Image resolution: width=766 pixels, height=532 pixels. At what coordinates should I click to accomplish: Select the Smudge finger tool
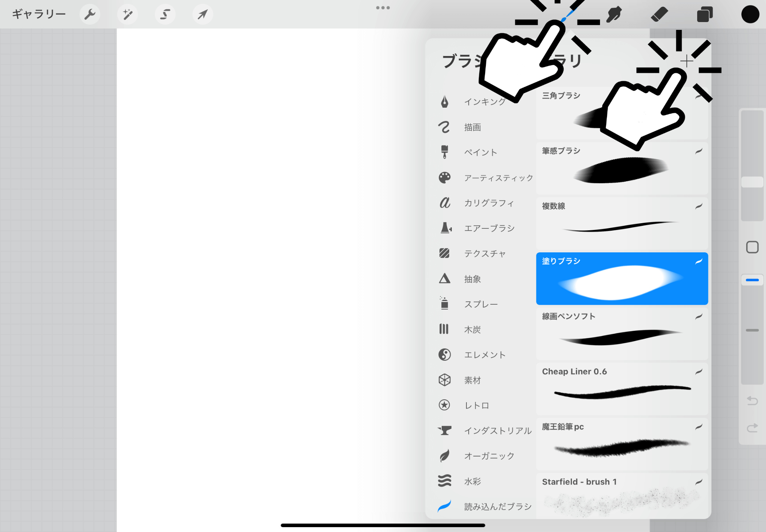(614, 14)
